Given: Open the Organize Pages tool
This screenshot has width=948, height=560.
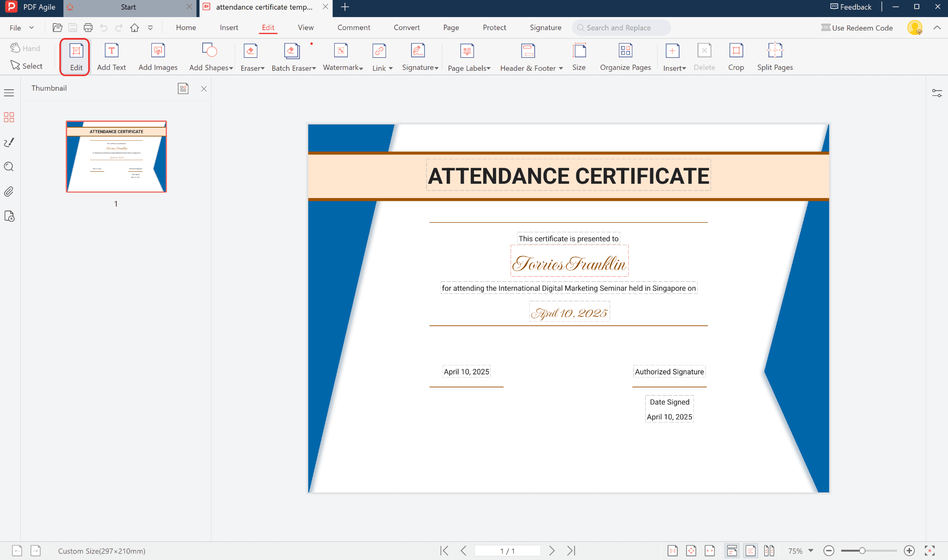Looking at the screenshot, I should (625, 56).
